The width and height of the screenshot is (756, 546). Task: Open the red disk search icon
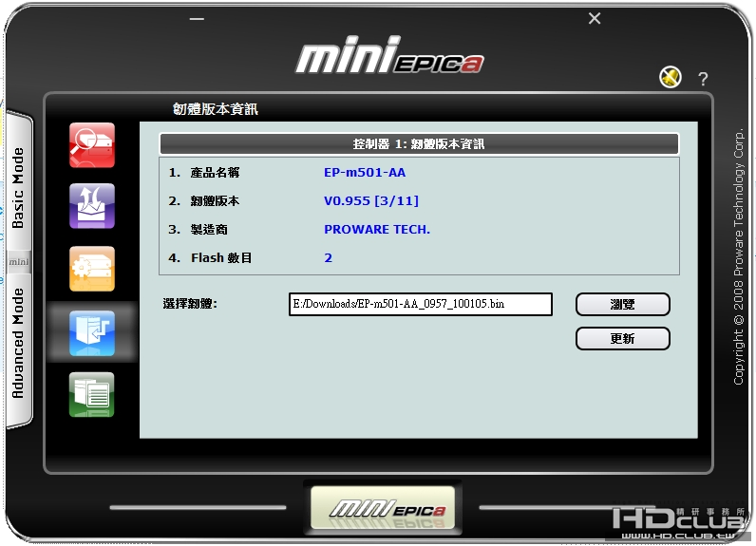coord(92,145)
